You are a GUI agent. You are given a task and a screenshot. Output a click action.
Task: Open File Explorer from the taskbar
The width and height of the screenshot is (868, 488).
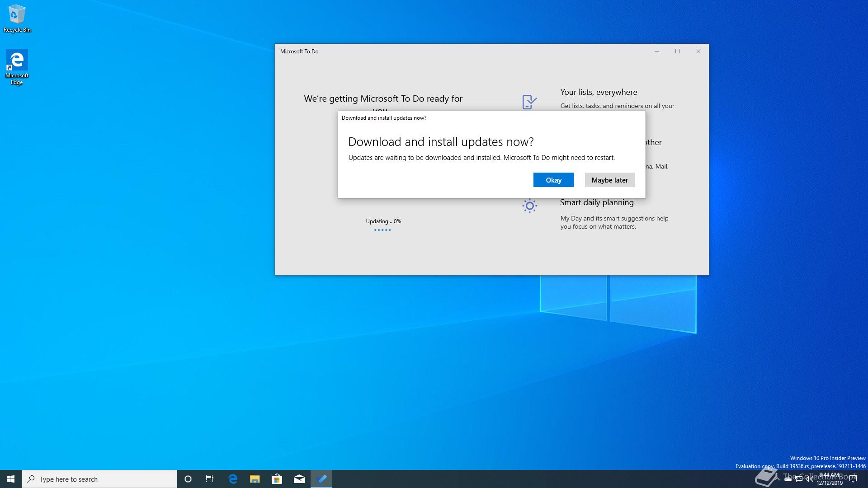tap(255, 479)
